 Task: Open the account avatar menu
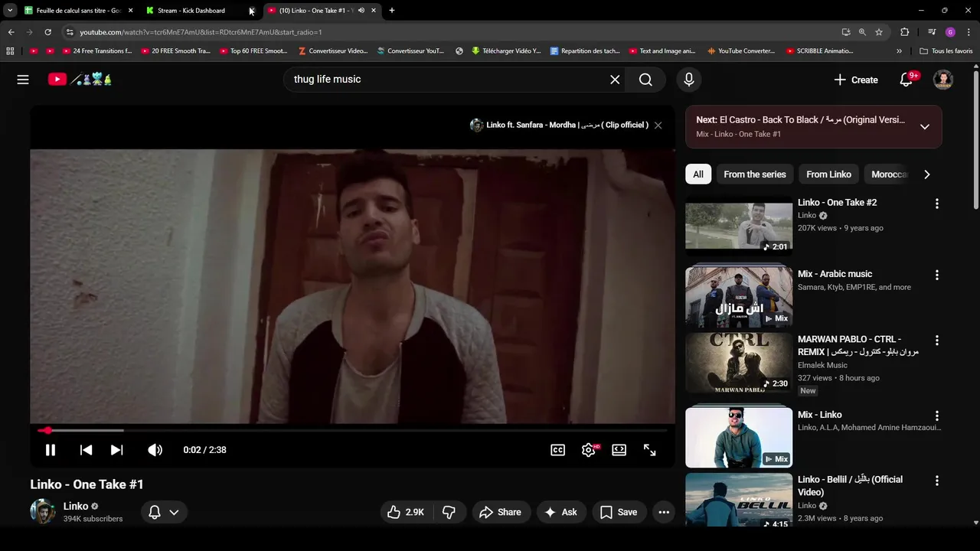coord(942,80)
